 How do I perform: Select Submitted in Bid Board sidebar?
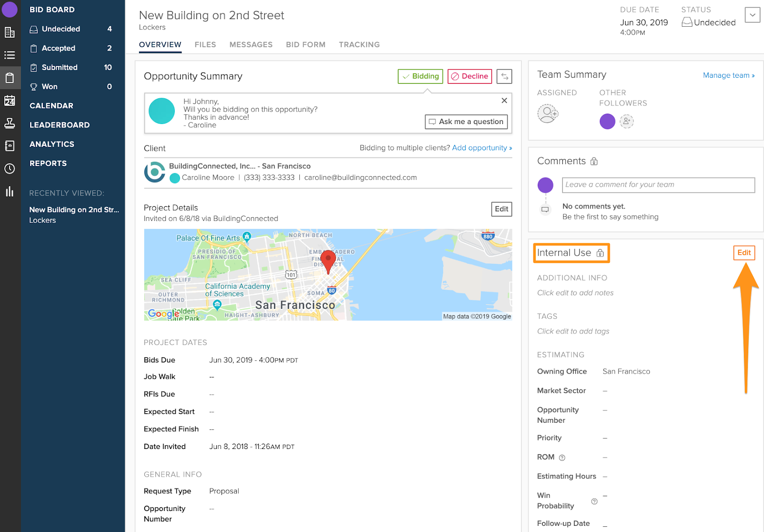(60, 67)
